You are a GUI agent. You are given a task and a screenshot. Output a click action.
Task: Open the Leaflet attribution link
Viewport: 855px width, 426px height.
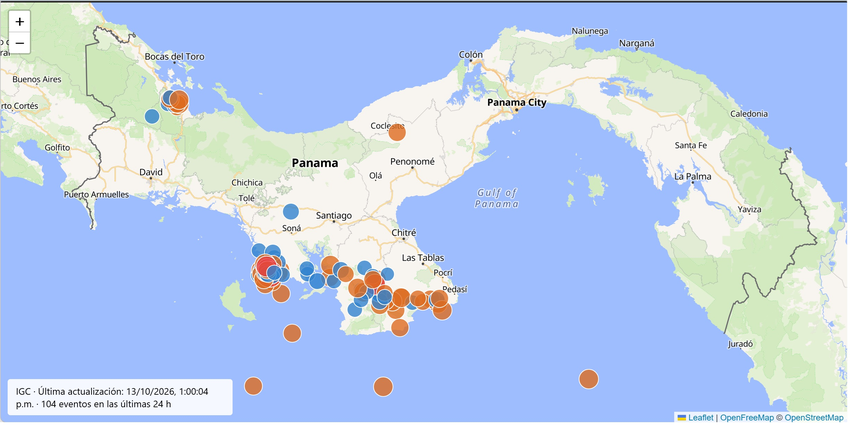tap(700, 418)
